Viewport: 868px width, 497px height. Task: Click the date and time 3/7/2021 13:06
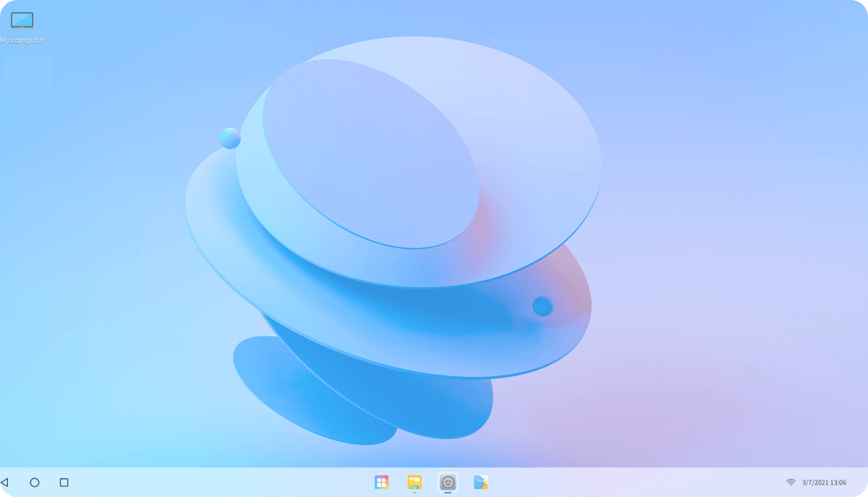(824, 482)
